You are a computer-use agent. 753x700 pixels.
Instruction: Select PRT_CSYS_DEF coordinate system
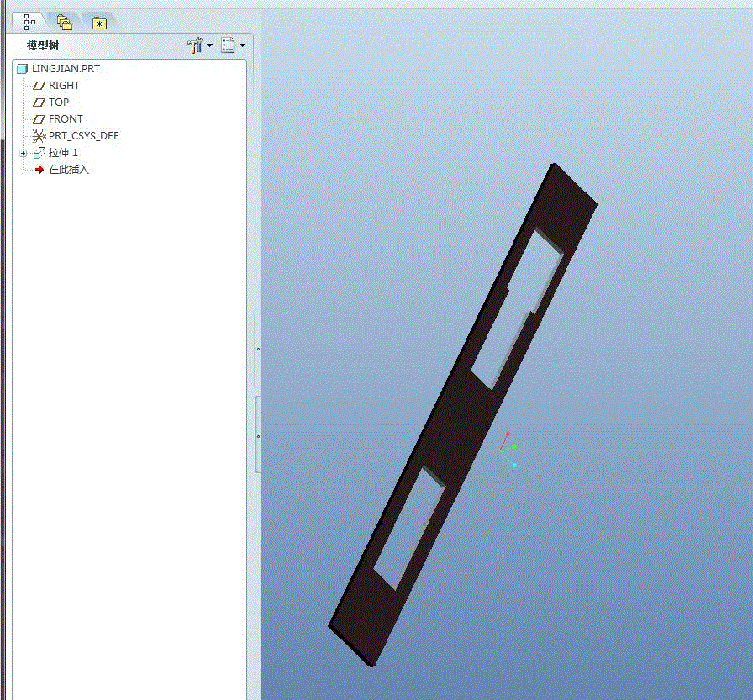[x=83, y=136]
